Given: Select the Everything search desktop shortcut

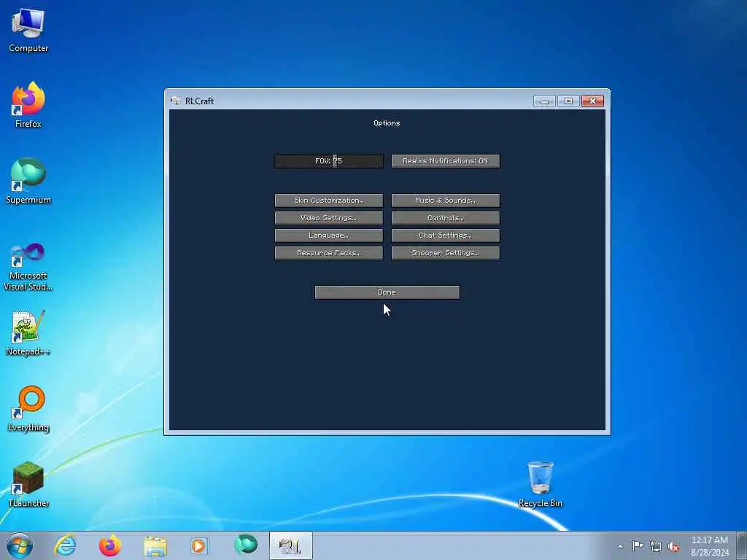Looking at the screenshot, I should click(x=28, y=408).
